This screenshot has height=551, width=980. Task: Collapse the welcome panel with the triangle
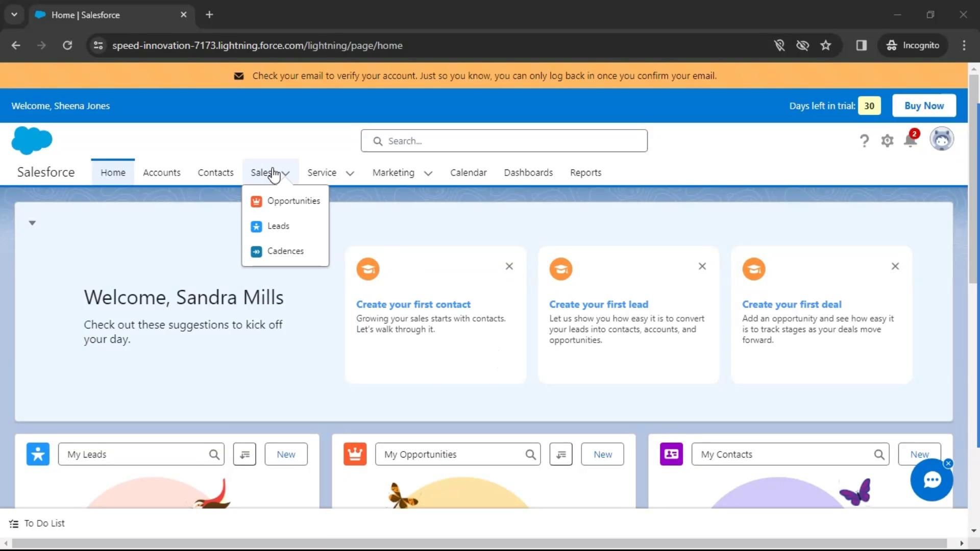32,223
